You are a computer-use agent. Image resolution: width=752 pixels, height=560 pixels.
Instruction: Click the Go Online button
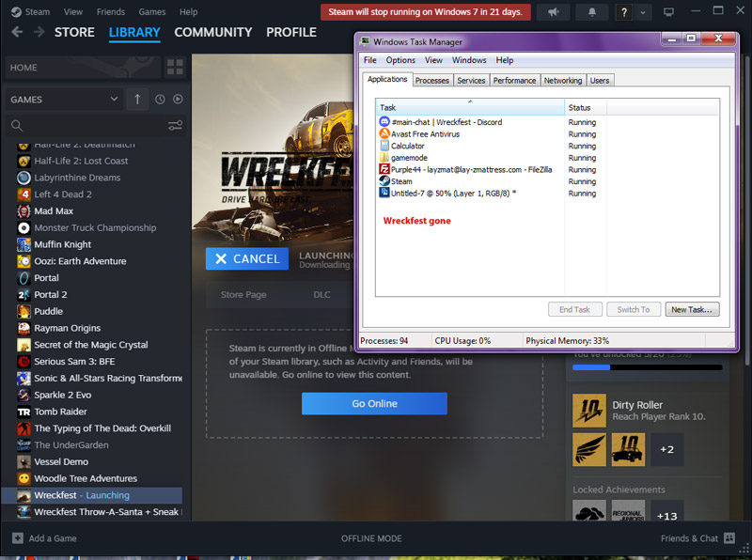[x=374, y=404]
